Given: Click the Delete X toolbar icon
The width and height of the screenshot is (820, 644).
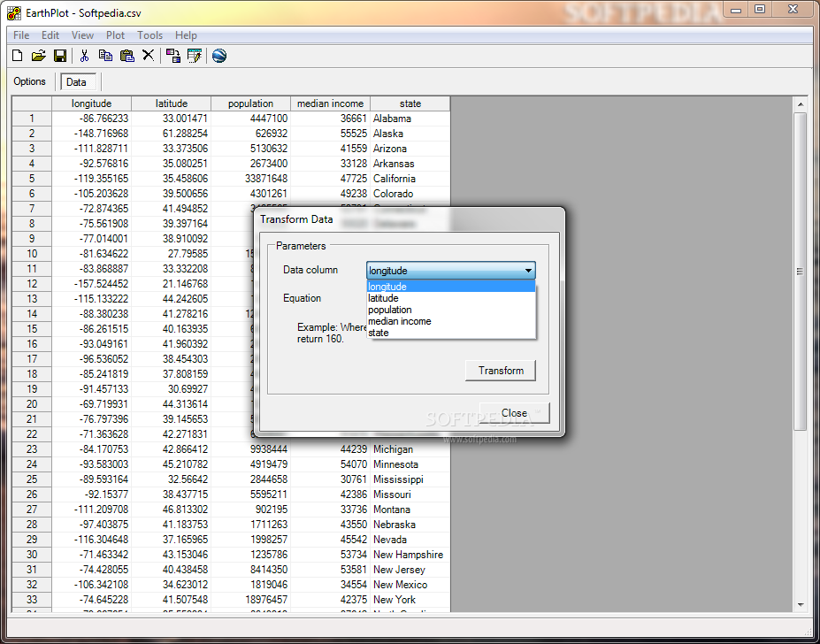Looking at the screenshot, I should click(x=149, y=55).
